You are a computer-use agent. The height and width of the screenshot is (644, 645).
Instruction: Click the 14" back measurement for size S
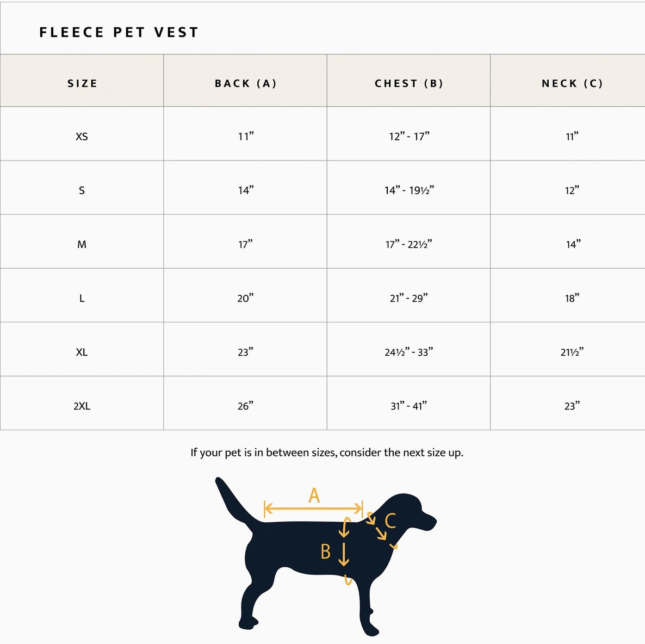tap(246, 190)
